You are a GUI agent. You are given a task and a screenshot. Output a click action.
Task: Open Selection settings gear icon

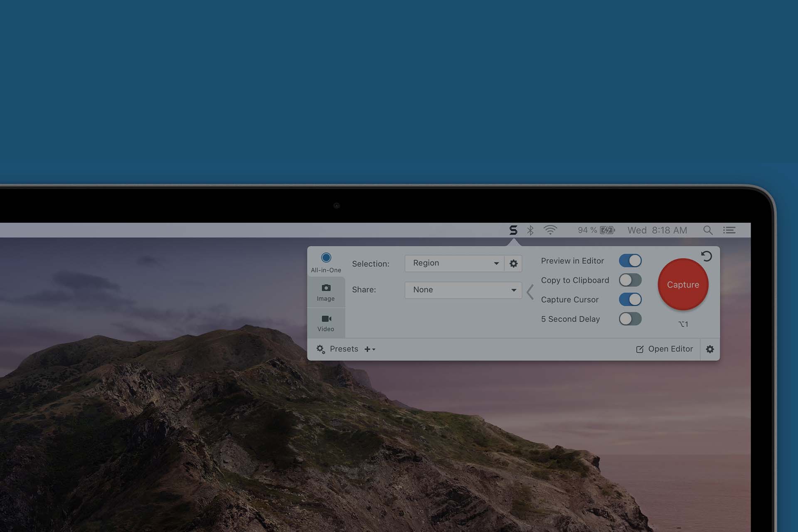(x=513, y=264)
